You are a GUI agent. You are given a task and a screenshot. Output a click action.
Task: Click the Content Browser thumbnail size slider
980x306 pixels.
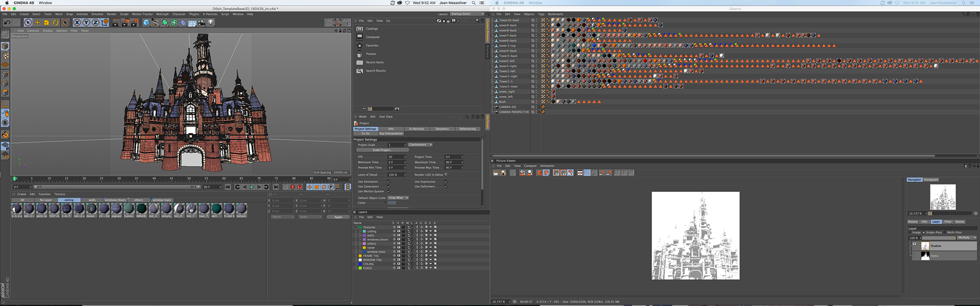click(x=380, y=109)
